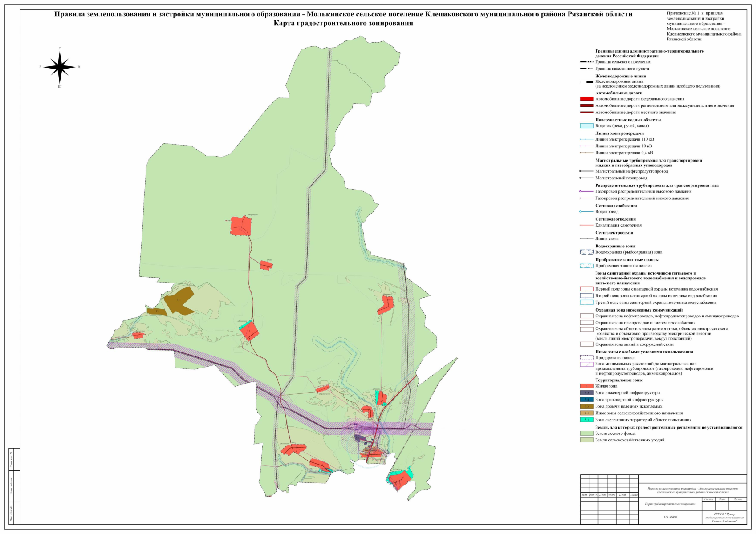Screen dimensions: 756x534
Task: Click the М 1:45000 scale in title block
Action: point(670,517)
